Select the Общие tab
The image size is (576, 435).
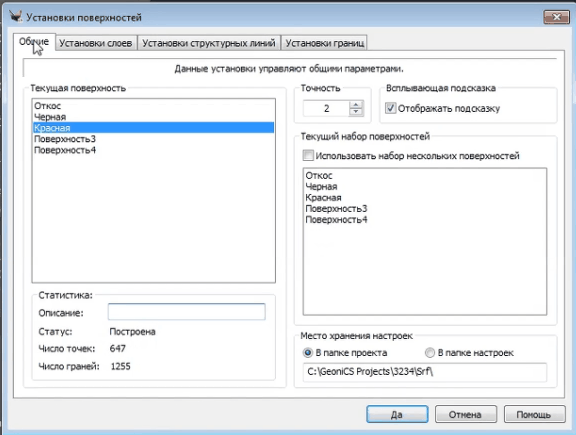coord(34,42)
